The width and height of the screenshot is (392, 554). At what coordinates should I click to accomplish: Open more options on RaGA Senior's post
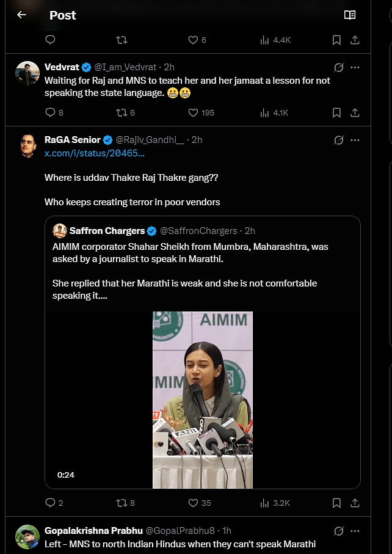click(x=355, y=140)
